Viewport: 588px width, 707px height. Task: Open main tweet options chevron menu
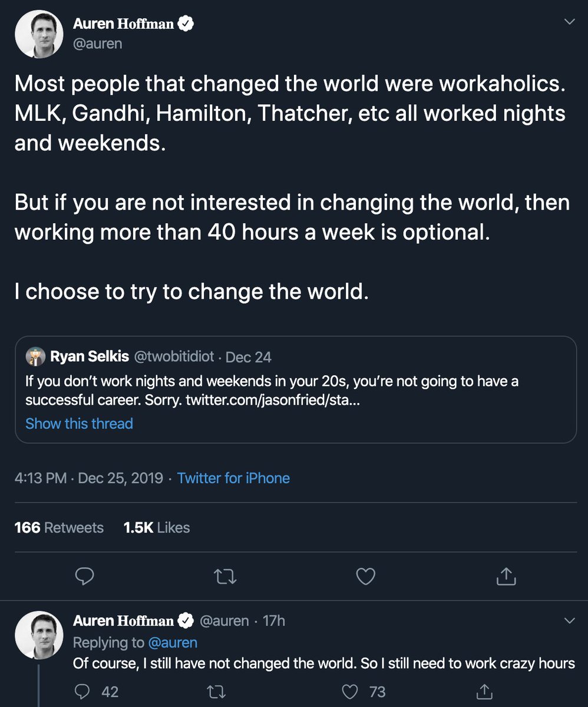click(569, 22)
